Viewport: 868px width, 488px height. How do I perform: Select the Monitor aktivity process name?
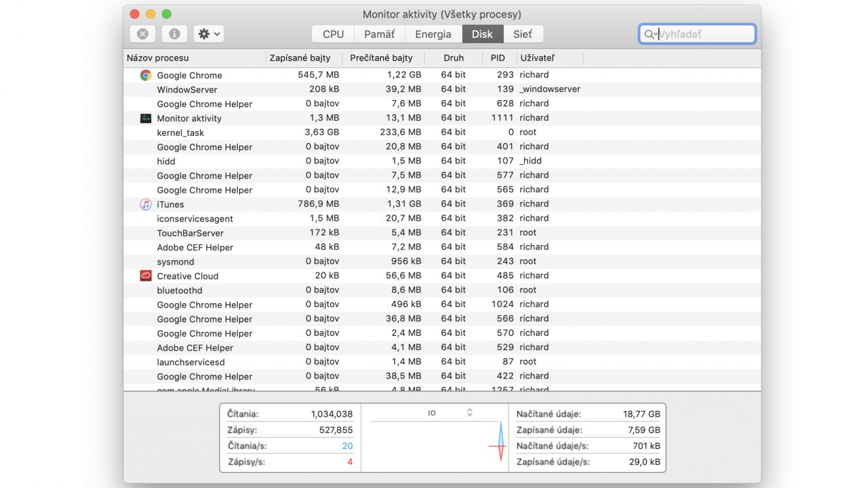click(x=190, y=118)
